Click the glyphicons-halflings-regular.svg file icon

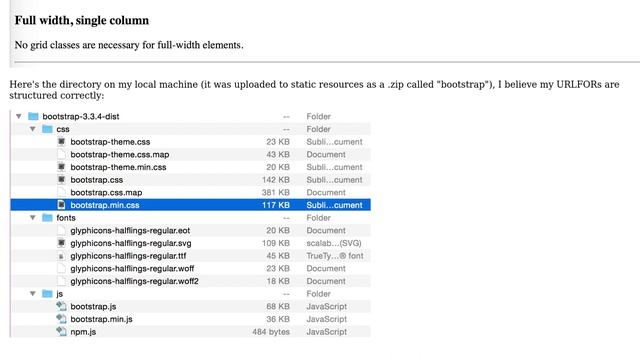click(61, 243)
